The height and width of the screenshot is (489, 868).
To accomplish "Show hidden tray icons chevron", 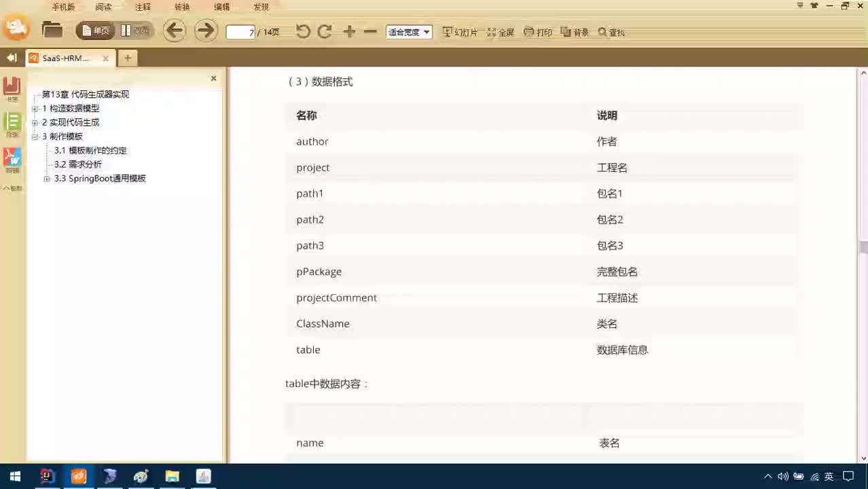I will (768, 477).
